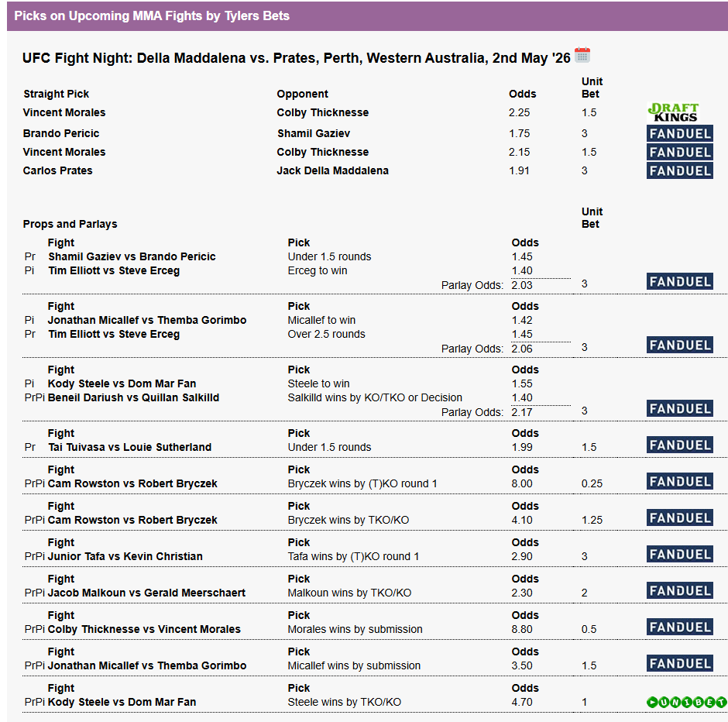Select Cam Rowston vs Robert Bryczek at 4.10 odds
728x722 pixels.
tap(132, 520)
